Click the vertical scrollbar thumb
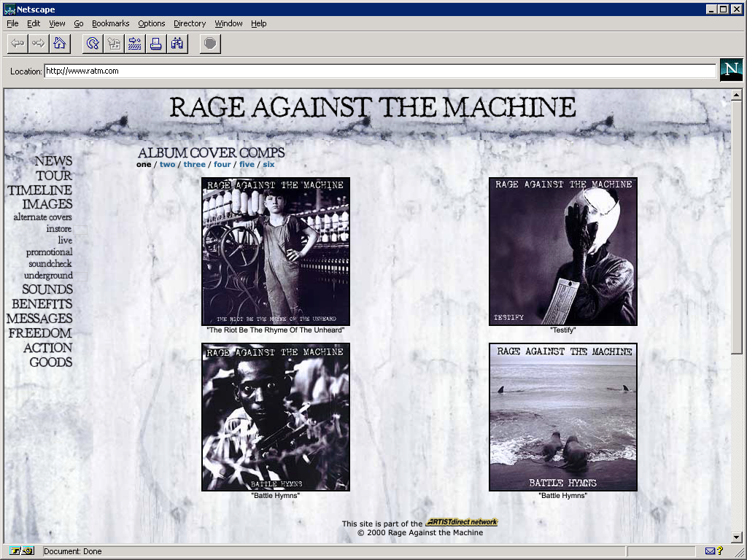Image resolution: width=747 pixels, height=560 pixels. [737, 227]
